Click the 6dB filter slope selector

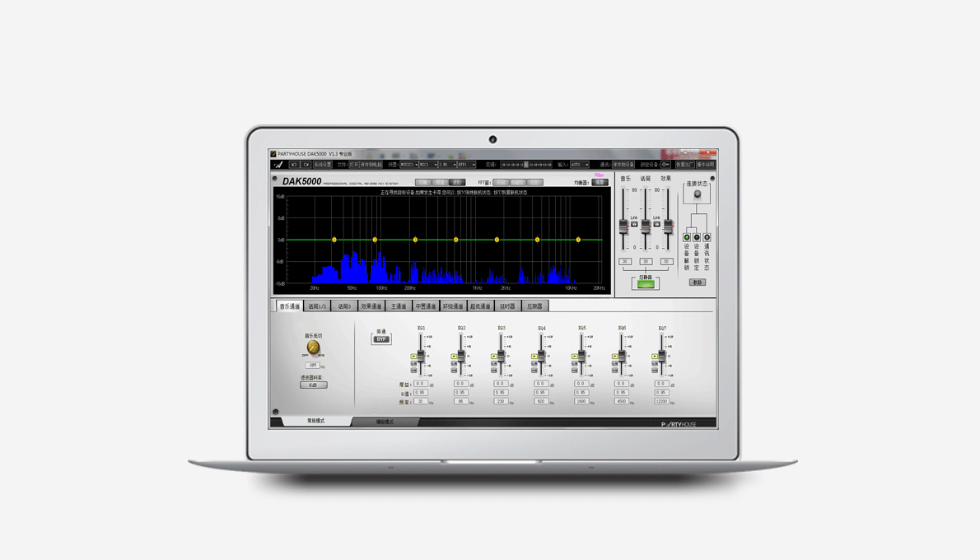pyautogui.click(x=313, y=385)
